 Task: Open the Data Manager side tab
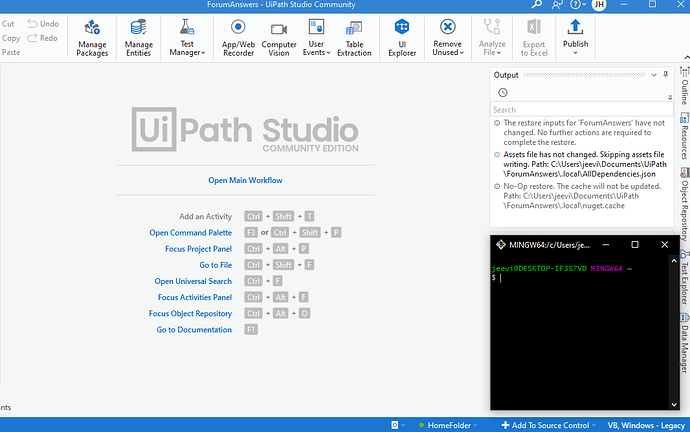point(684,343)
